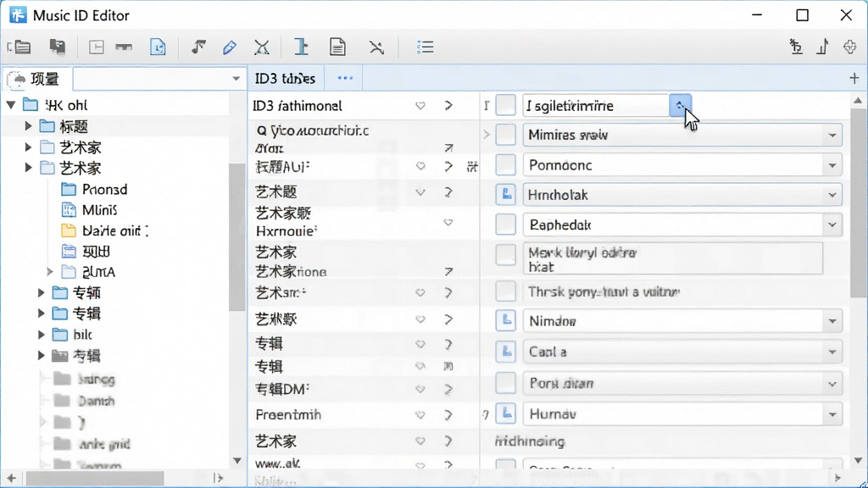Click the flat bar toolbar icon
Viewport: 868px width, 488px height.
124,47
